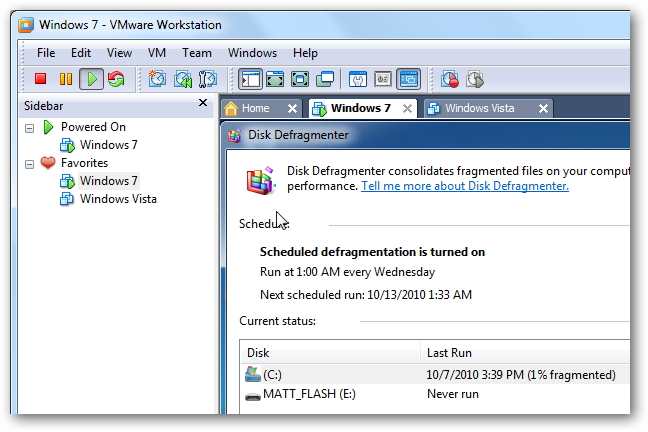Click the Favorites tree label
The width and height of the screenshot is (648, 432).
84,163
